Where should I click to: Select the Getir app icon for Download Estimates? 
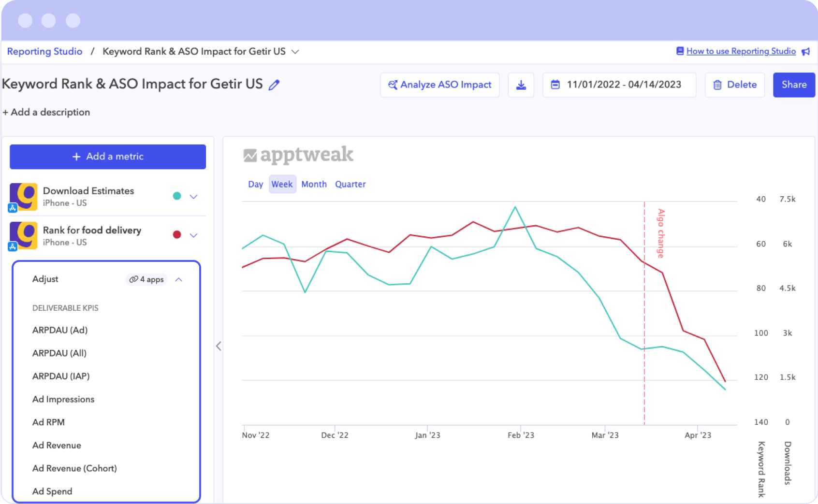pos(23,196)
